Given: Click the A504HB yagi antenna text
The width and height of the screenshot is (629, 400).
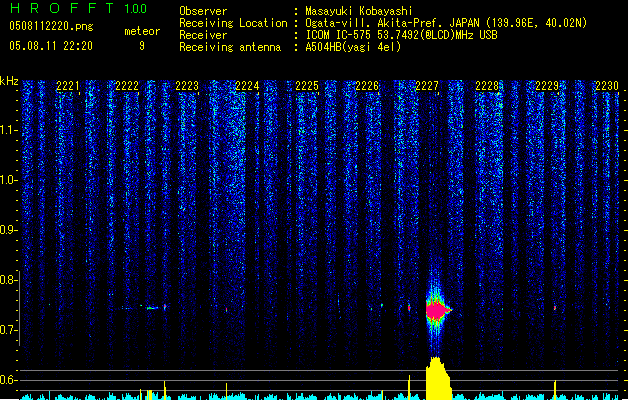Looking at the screenshot, I should pyautogui.click(x=353, y=47).
